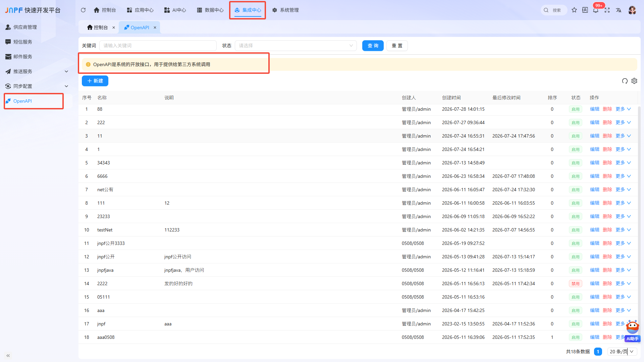Click the 重置 reset button
The image size is (644, 362).
397,46
